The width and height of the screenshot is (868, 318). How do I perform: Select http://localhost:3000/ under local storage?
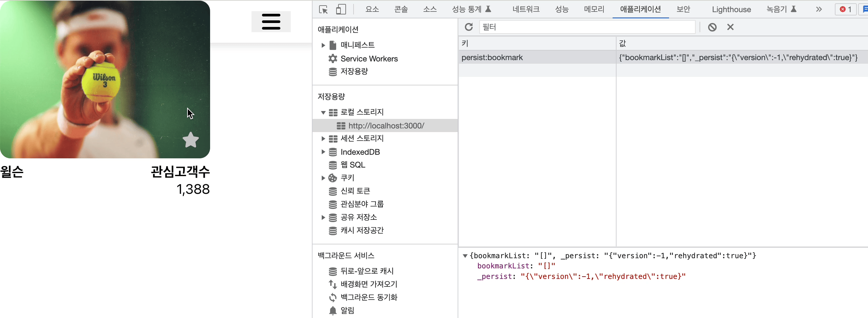pos(386,126)
